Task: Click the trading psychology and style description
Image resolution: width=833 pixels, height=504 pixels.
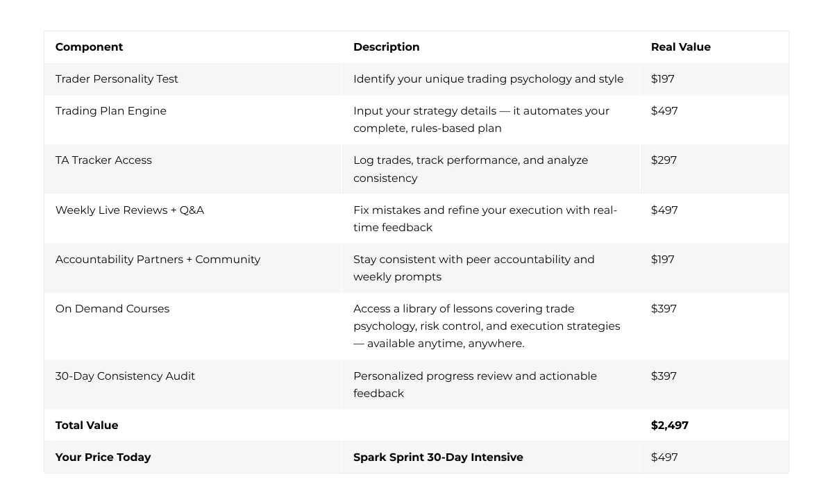Action: (x=488, y=79)
